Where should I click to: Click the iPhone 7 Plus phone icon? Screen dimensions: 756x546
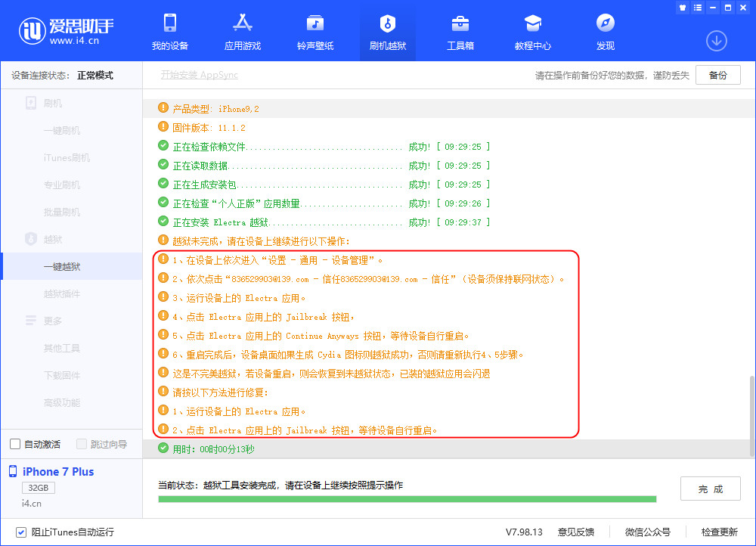[13, 471]
